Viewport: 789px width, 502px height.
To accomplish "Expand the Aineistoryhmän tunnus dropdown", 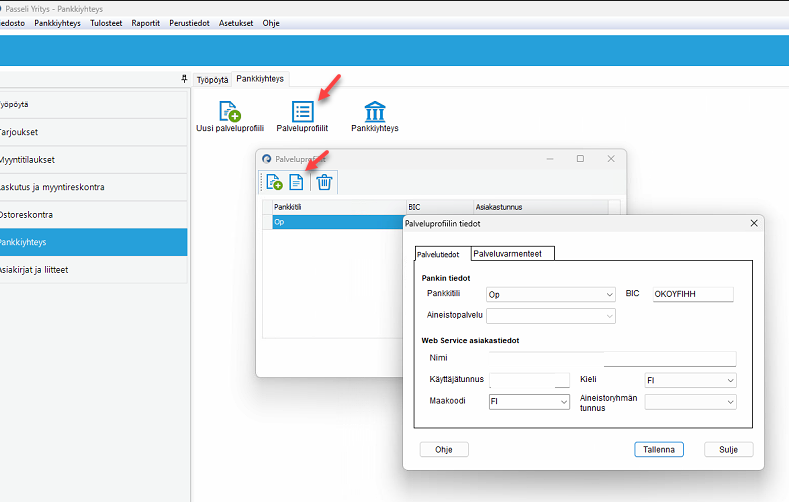I will point(730,402).
